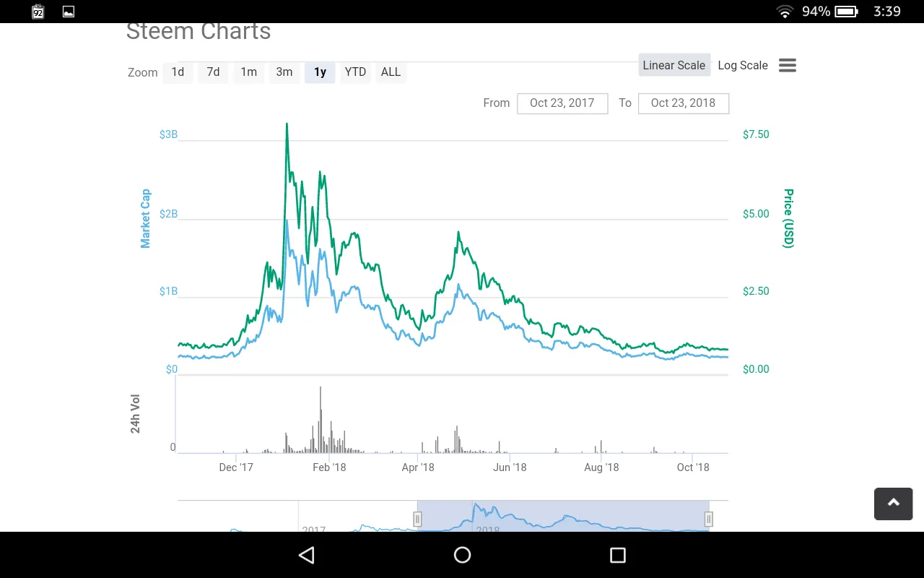The width and height of the screenshot is (924, 578).
Task: Show ALL time zoom range
Action: click(x=391, y=72)
